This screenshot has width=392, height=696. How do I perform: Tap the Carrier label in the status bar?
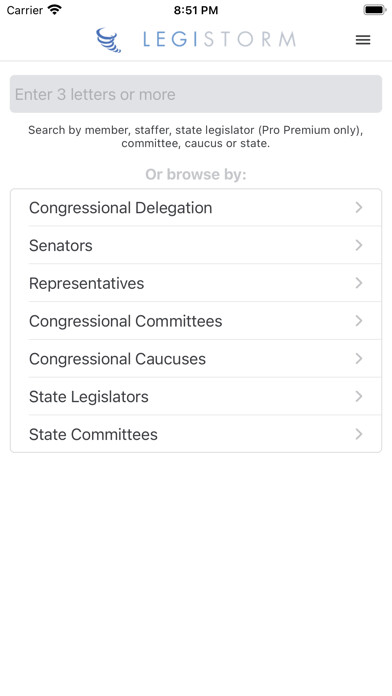[x=24, y=10]
